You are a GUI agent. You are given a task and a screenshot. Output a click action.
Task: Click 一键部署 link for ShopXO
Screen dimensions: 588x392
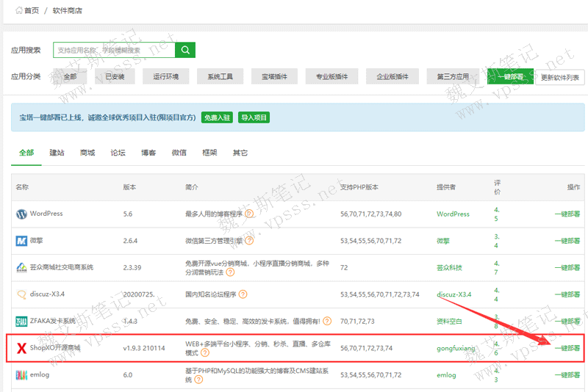(567, 348)
